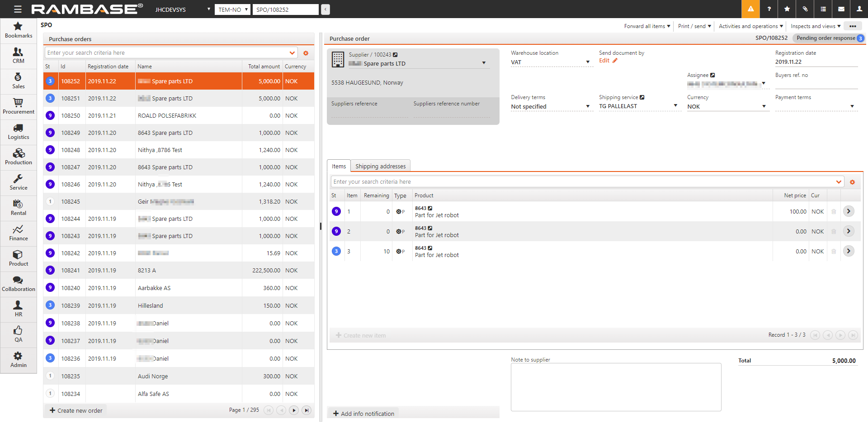This screenshot has width=868, height=424.
Task: Open the Logistics module
Action: (18, 132)
